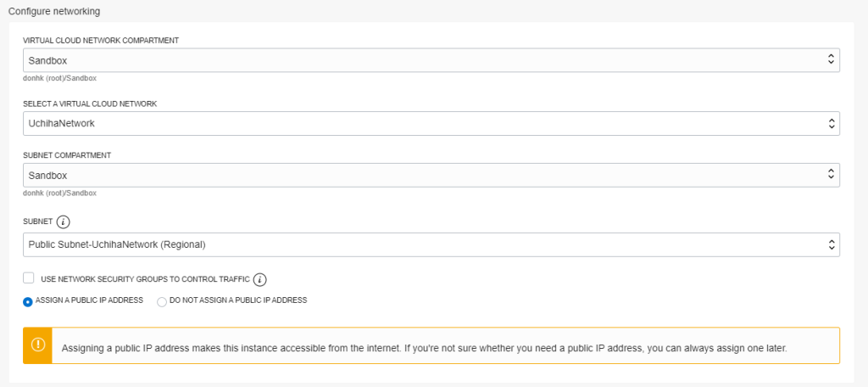Viewport: 868px width, 387px height.
Task: Open the Public Subnet-UchihaNetwork (Regional) dropdown
Action: (x=431, y=244)
